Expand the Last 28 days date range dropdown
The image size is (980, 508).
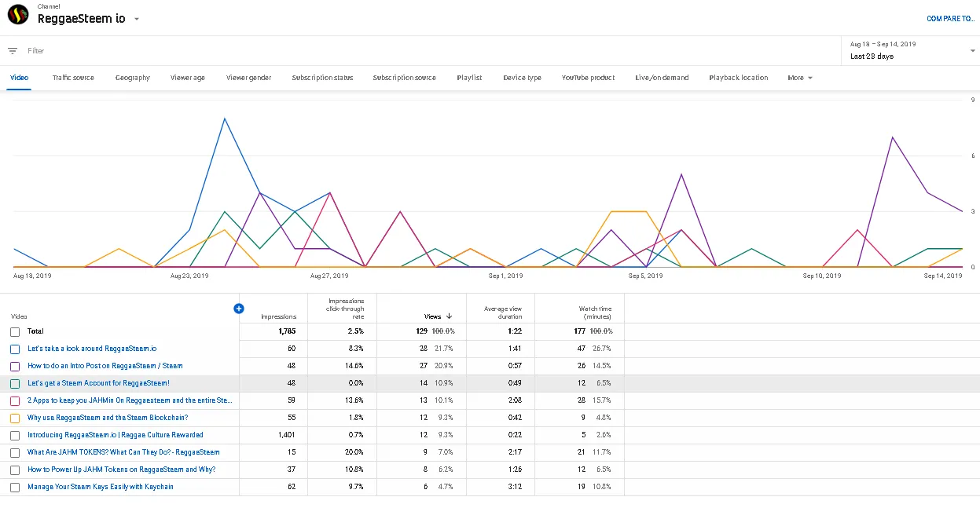tap(972, 51)
